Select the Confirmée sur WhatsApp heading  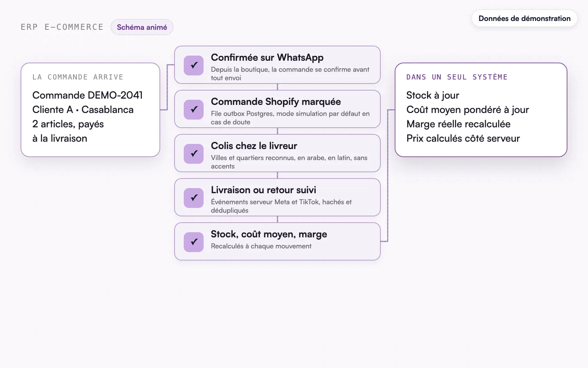pyautogui.click(x=267, y=57)
